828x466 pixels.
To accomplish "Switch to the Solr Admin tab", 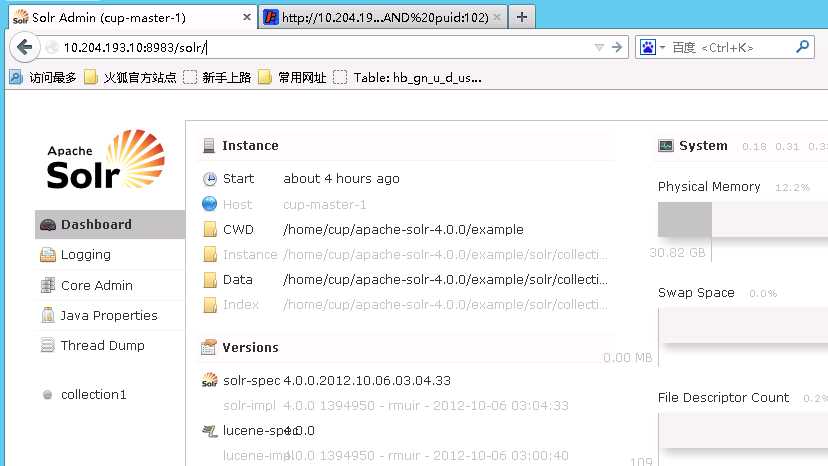I will point(131,17).
